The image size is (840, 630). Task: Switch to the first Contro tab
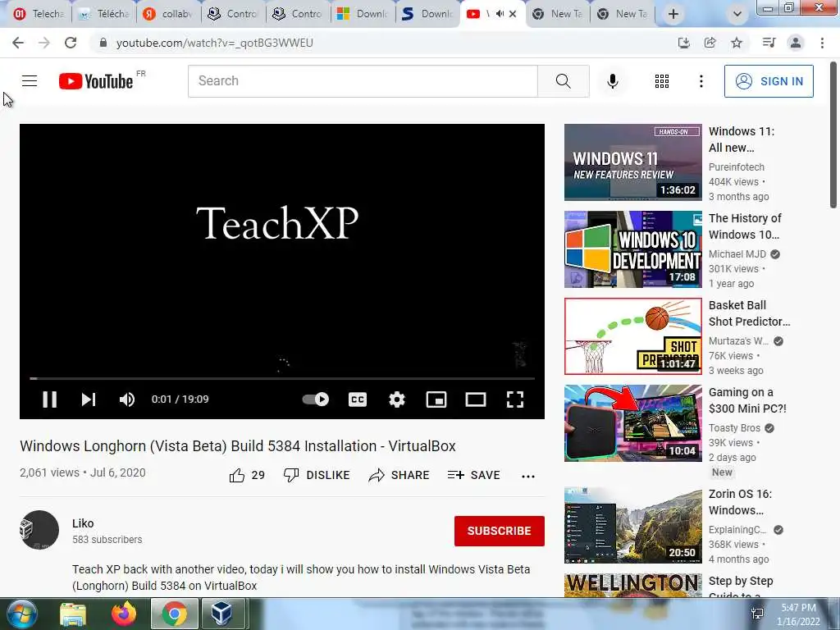[233, 14]
